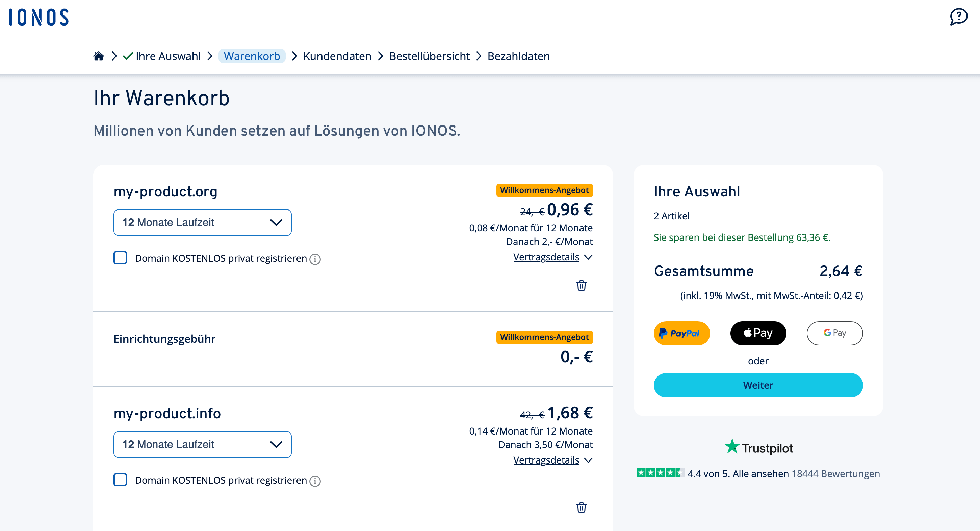This screenshot has width=980, height=531.
Task: Click the IONOS logo
Action: pos(38,17)
